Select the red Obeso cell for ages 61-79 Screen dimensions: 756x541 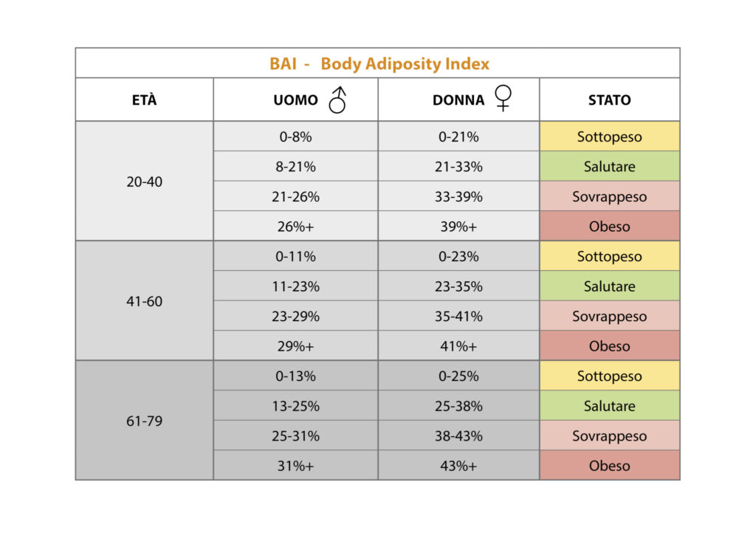tap(609, 466)
